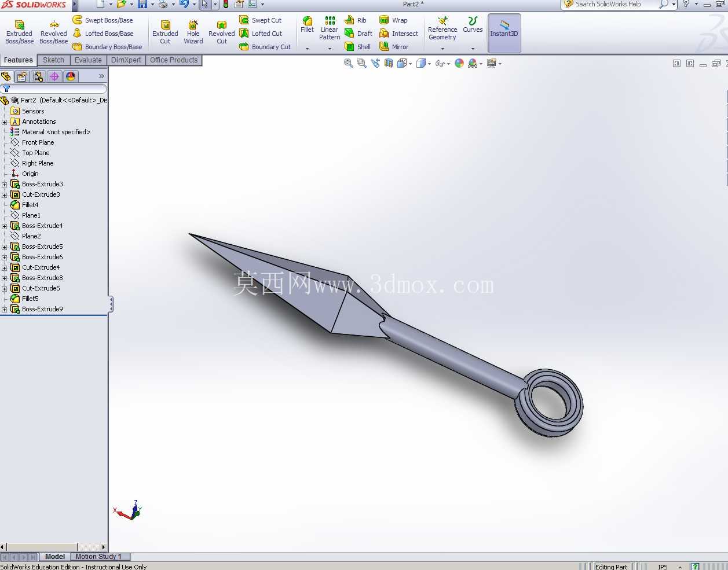Image resolution: width=728 pixels, height=570 pixels.
Task: Select the Wrap feature
Action: coord(393,20)
